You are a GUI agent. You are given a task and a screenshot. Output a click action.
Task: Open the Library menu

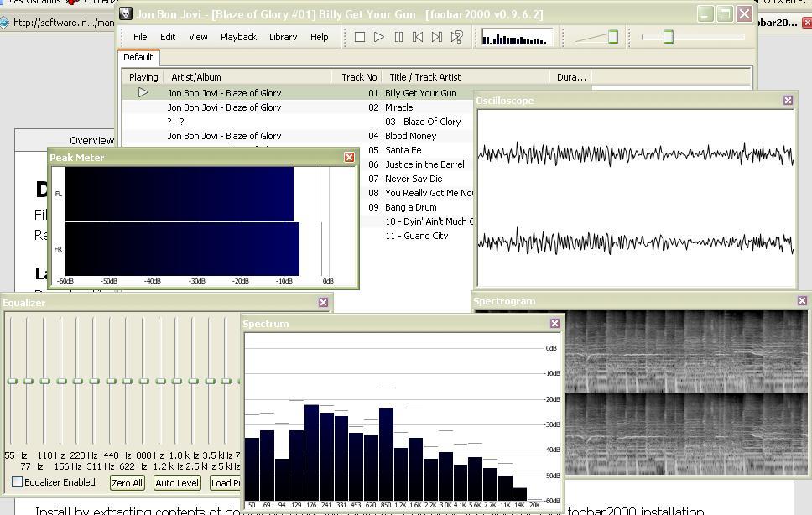[x=283, y=37]
